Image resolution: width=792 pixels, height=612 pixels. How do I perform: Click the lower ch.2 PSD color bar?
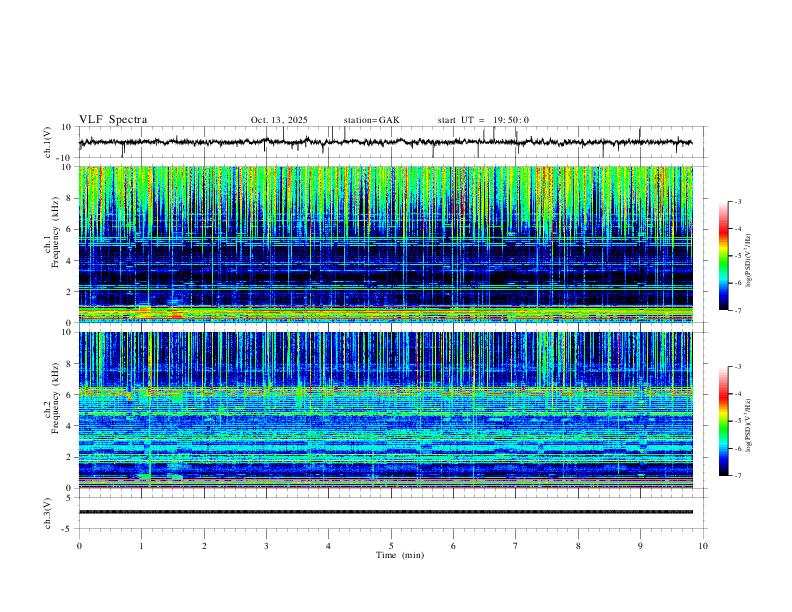click(723, 421)
